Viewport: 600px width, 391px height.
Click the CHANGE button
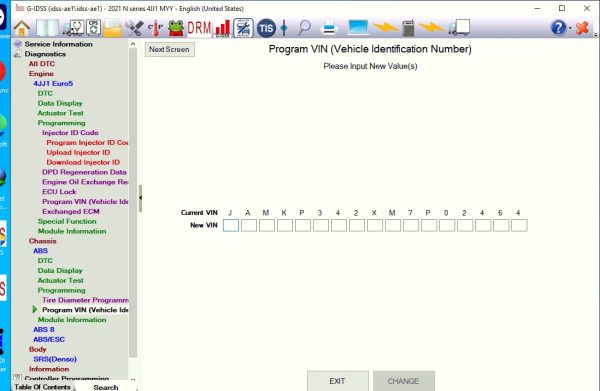(x=404, y=381)
